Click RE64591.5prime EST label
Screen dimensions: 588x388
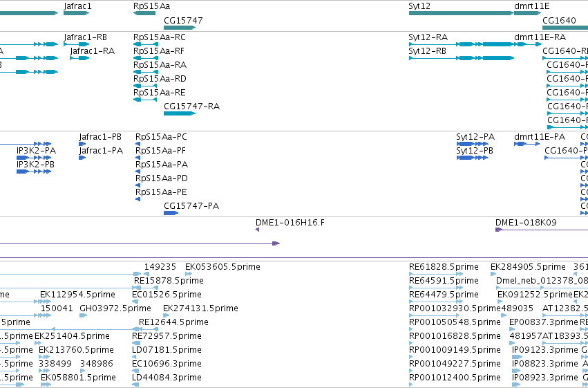click(444, 281)
